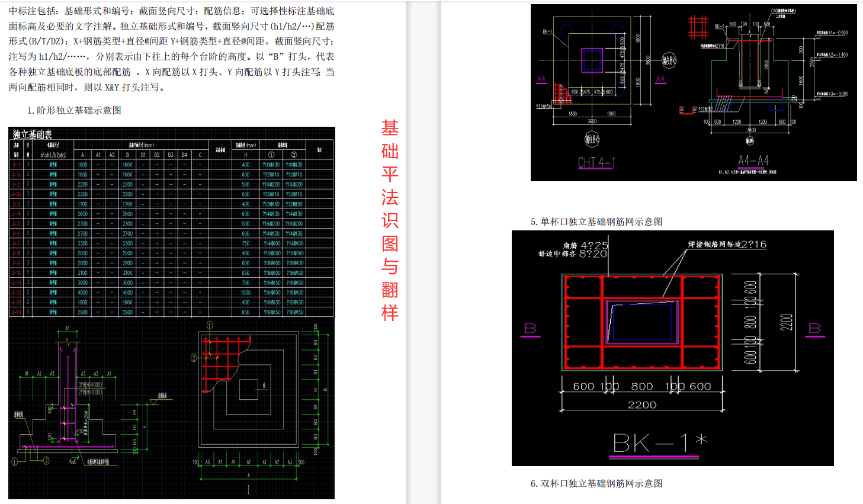Click row label 'J-10' in the foundation table
The image size is (863, 504).
click(x=16, y=273)
